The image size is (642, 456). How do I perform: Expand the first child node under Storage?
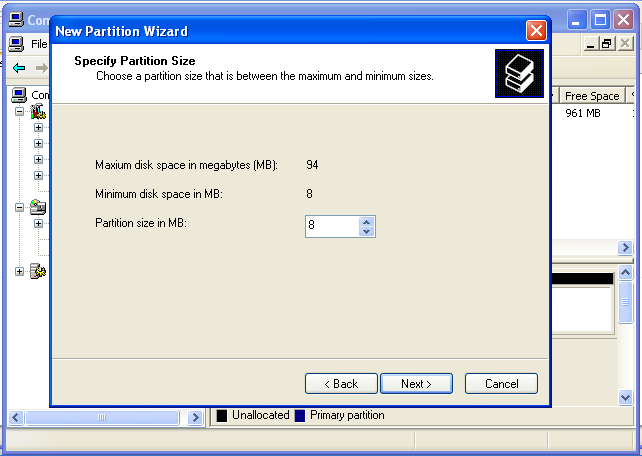38,223
